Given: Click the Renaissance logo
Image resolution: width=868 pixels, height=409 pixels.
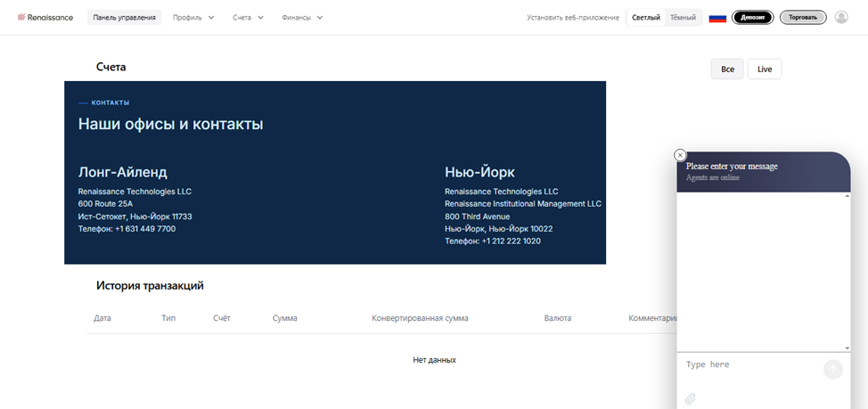Looking at the screenshot, I should click(45, 17).
